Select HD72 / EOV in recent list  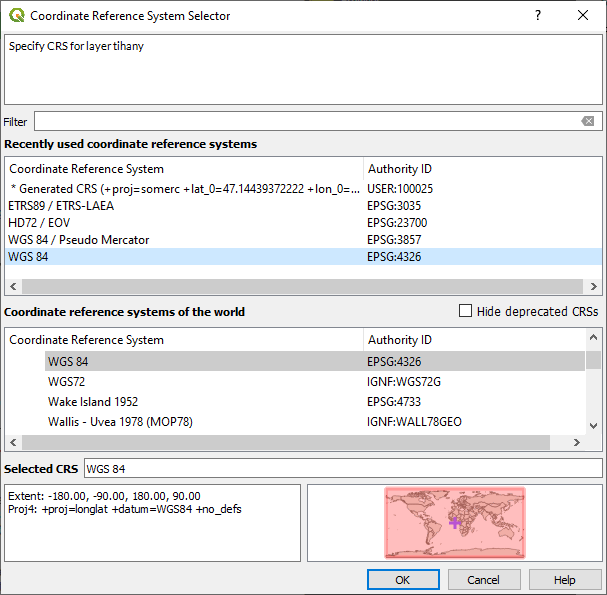pyautogui.click(x=304, y=223)
